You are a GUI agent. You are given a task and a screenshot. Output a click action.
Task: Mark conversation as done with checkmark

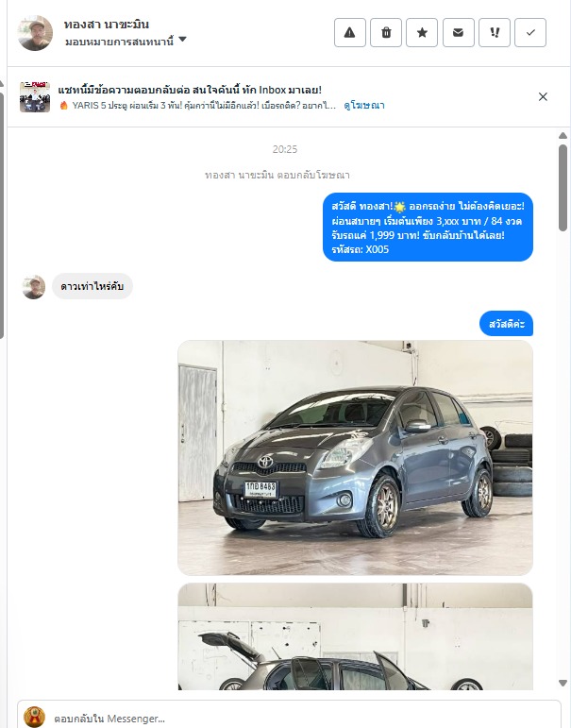pos(530,32)
